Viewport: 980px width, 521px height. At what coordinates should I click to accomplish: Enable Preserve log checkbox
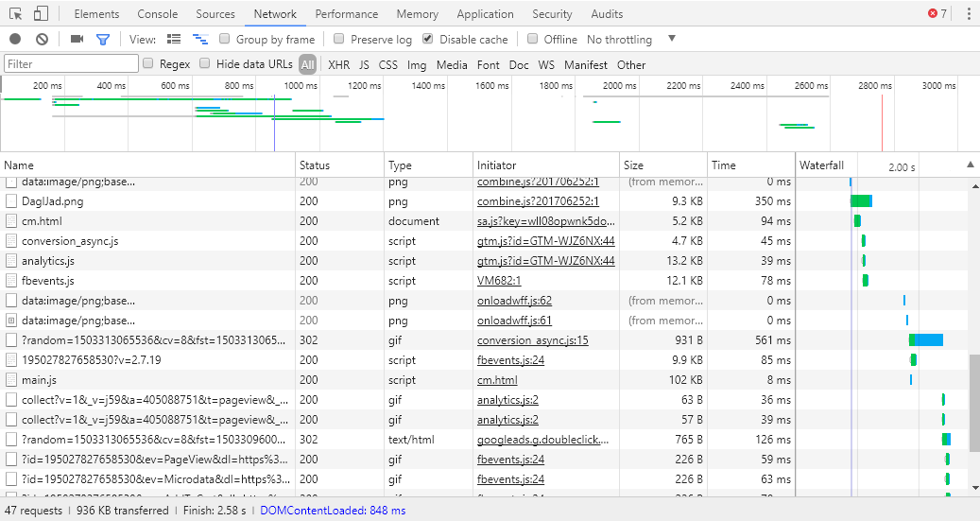pos(338,39)
